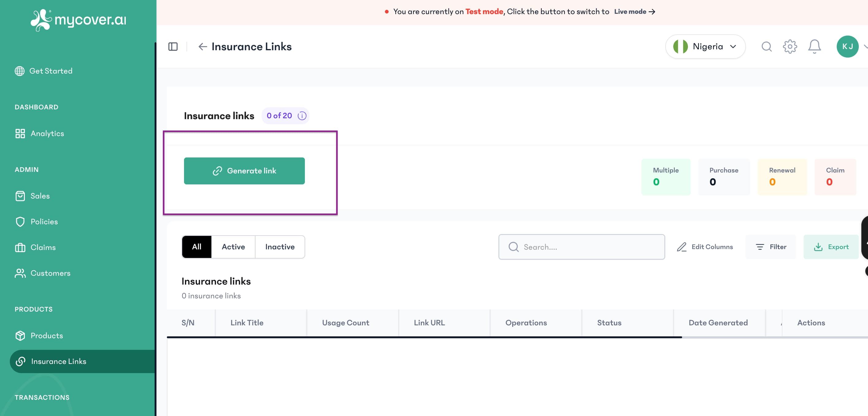Go back using the arrow beside Insurance Links
Image resolution: width=868 pixels, height=416 pixels.
click(202, 47)
